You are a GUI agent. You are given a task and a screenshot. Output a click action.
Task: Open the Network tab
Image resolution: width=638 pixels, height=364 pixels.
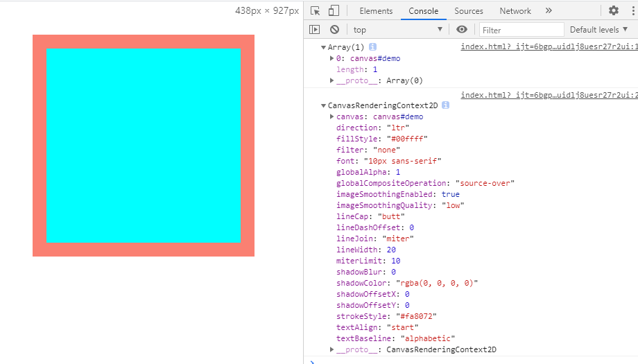(x=515, y=10)
